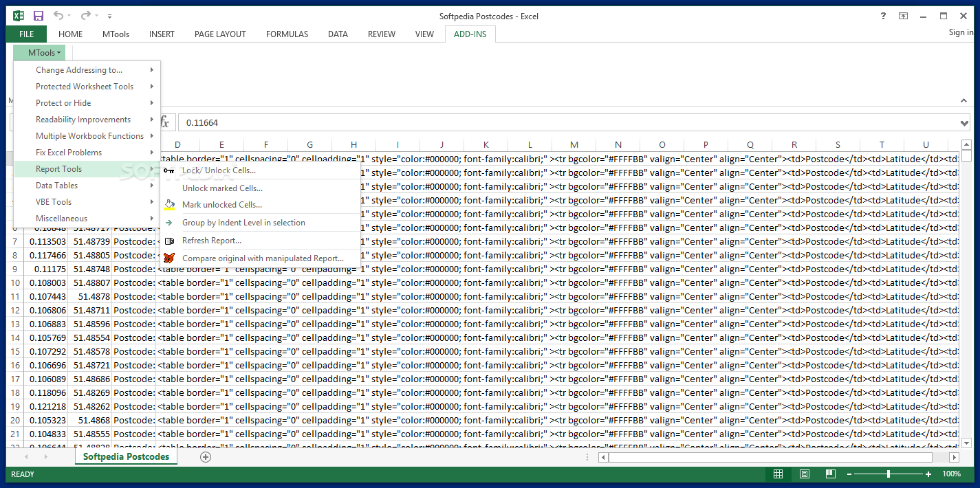This screenshot has width=980, height=488.
Task: Save the workbook with the floppy icon
Action: (x=39, y=16)
